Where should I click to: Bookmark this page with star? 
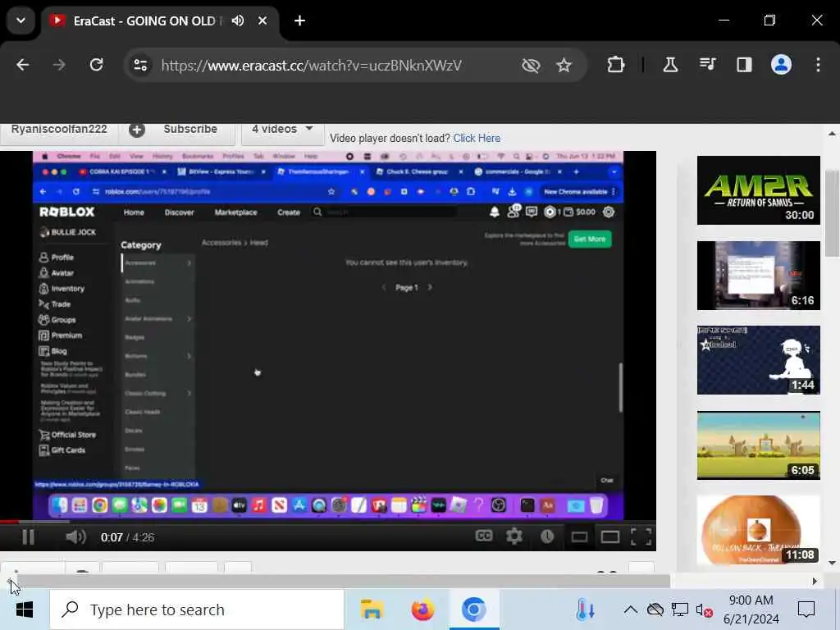pos(564,66)
